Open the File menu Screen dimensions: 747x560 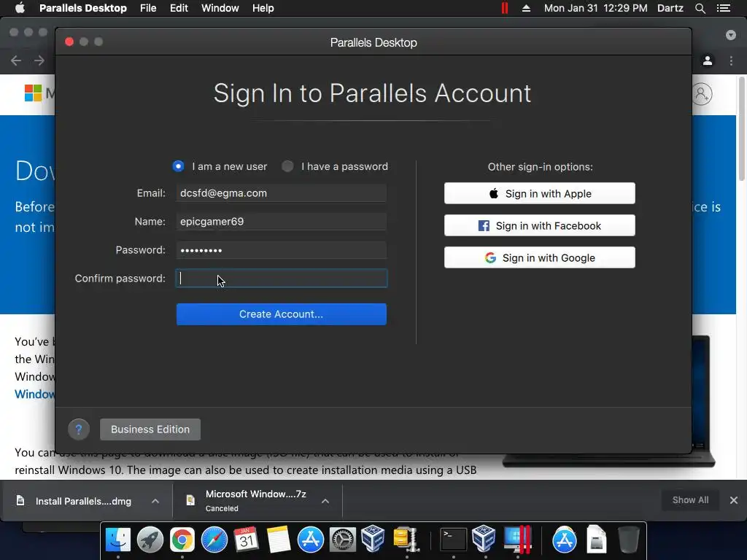click(x=148, y=8)
